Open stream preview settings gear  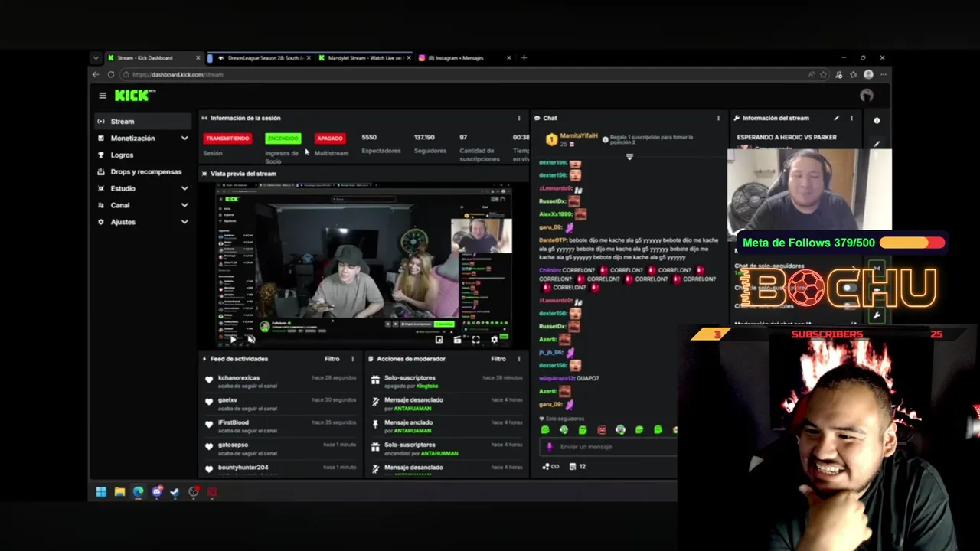pyautogui.click(x=494, y=339)
